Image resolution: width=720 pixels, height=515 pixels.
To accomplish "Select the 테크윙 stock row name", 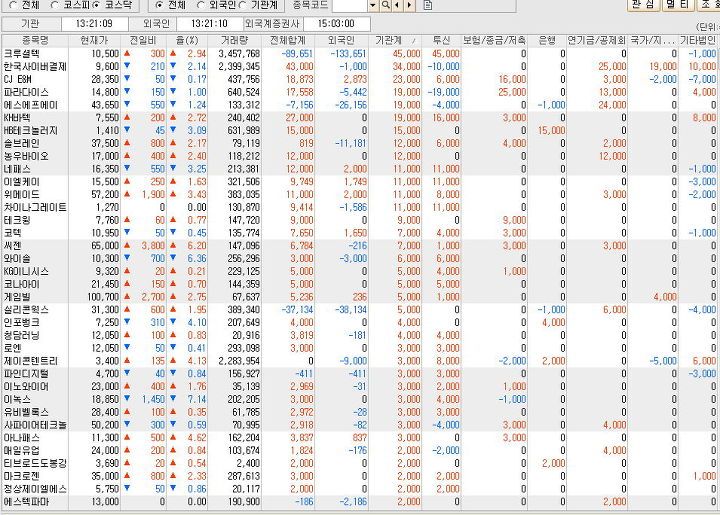I will coord(17,220).
